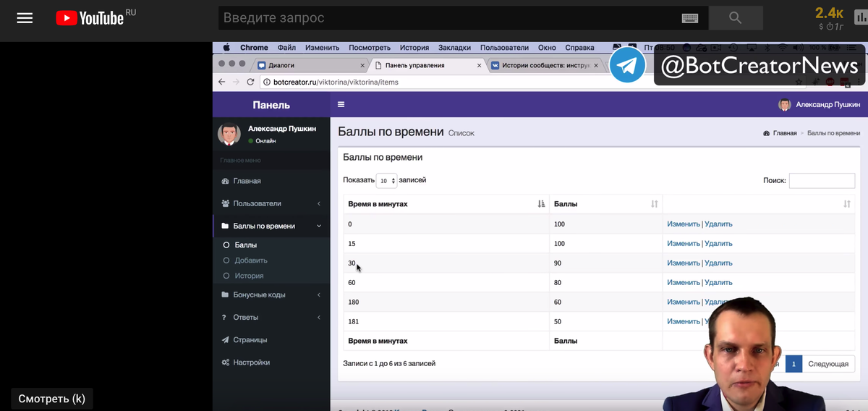Open the Файл menu

coord(286,48)
